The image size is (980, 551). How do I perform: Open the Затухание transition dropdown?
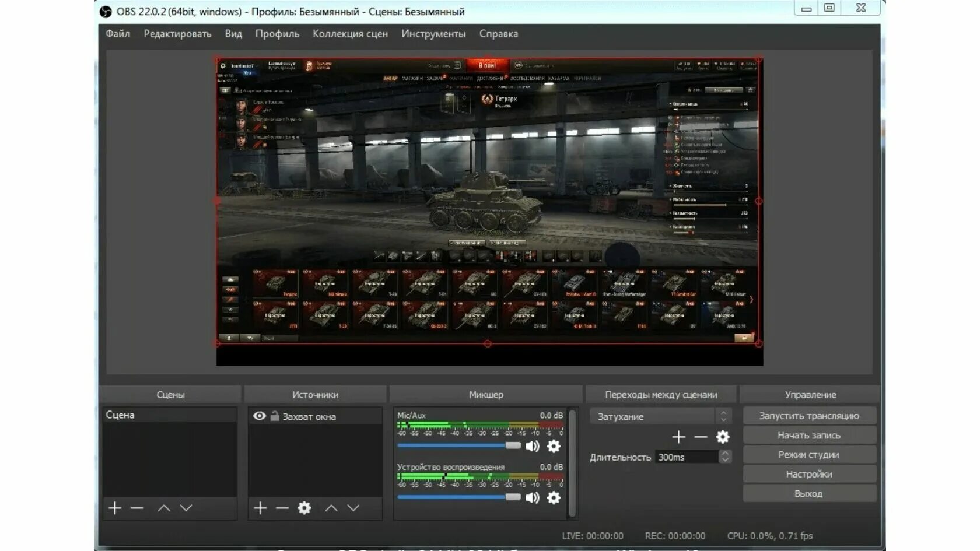tap(660, 416)
